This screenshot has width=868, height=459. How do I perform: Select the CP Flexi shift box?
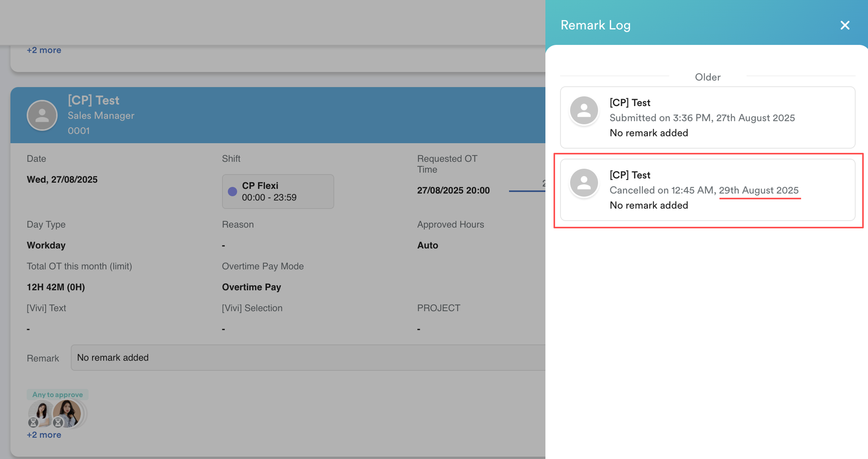click(x=278, y=192)
